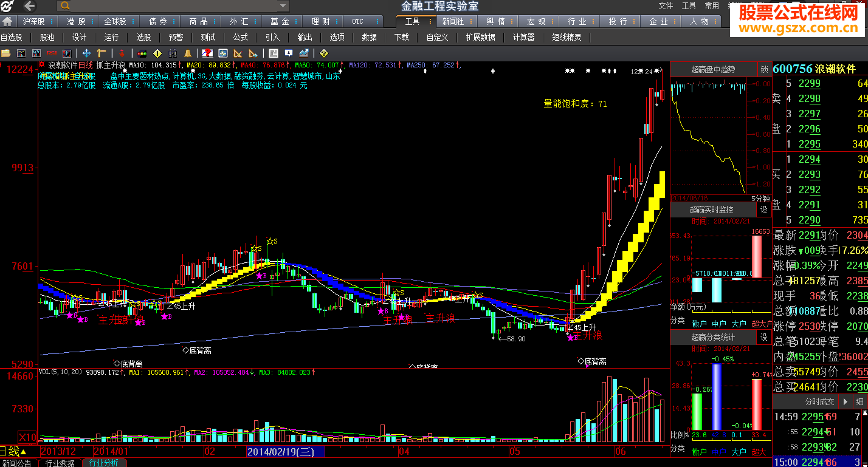This screenshot has width=868, height=467.
Task: Open the newspaper news icon
Action: tap(274, 53)
